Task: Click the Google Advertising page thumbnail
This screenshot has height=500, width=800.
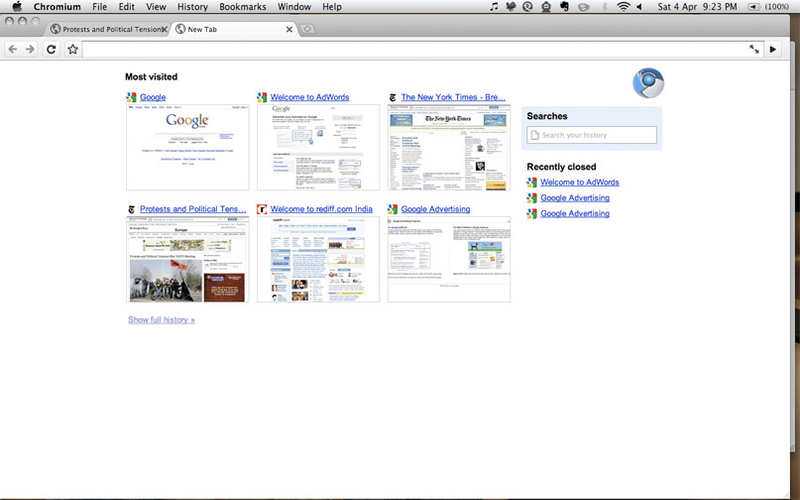Action: 449,259
